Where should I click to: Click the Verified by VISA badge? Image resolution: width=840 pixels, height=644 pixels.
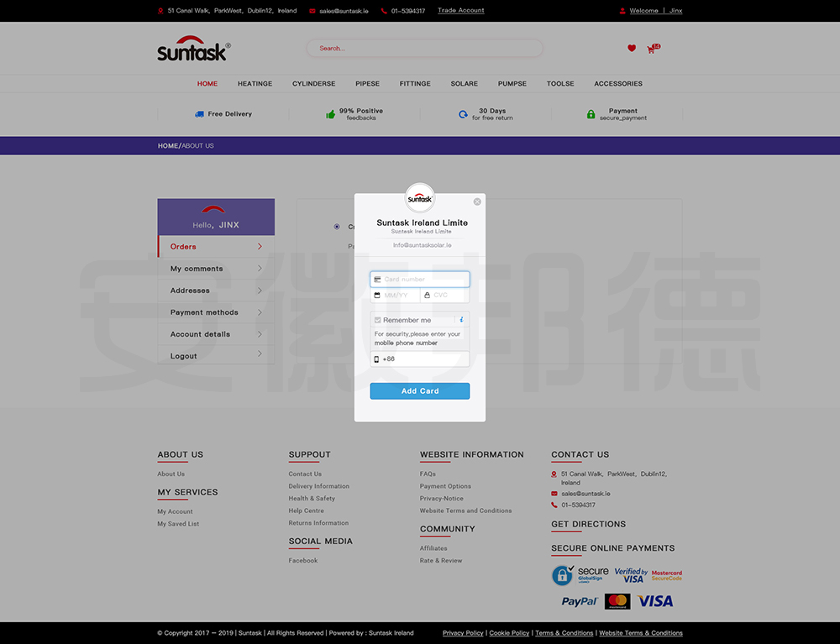point(631,575)
